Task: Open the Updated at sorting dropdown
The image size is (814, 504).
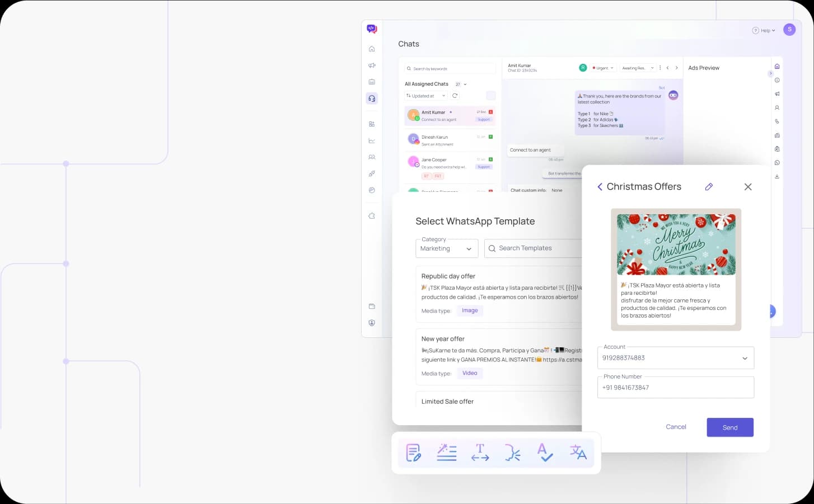Action: (425, 96)
